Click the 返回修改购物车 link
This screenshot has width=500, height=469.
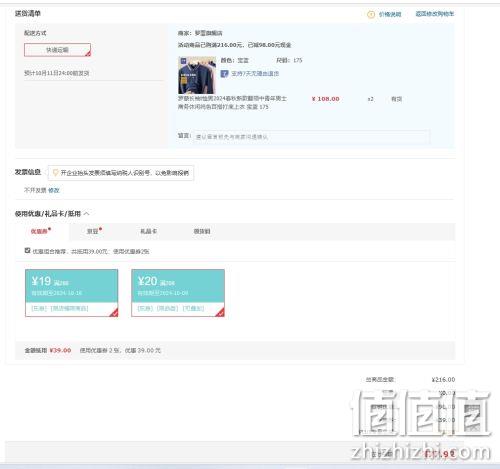435,14
